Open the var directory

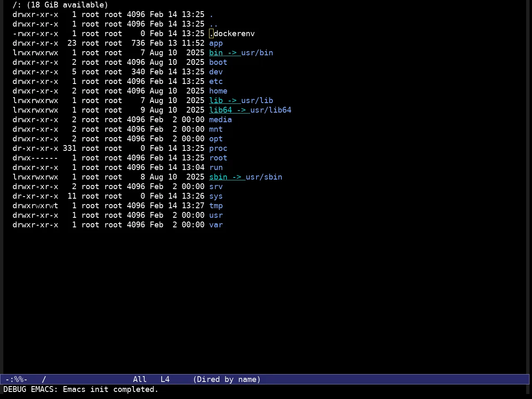pyautogui.click(x=216, y=225)
